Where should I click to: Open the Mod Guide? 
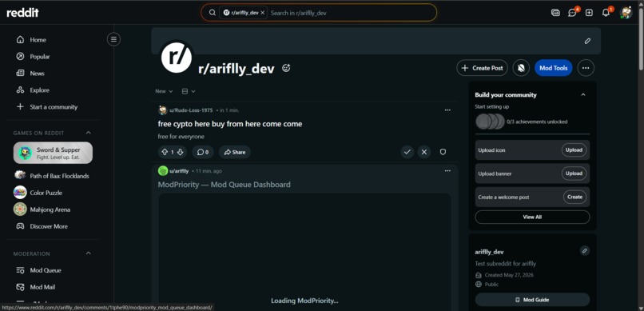tap(532, 300)
